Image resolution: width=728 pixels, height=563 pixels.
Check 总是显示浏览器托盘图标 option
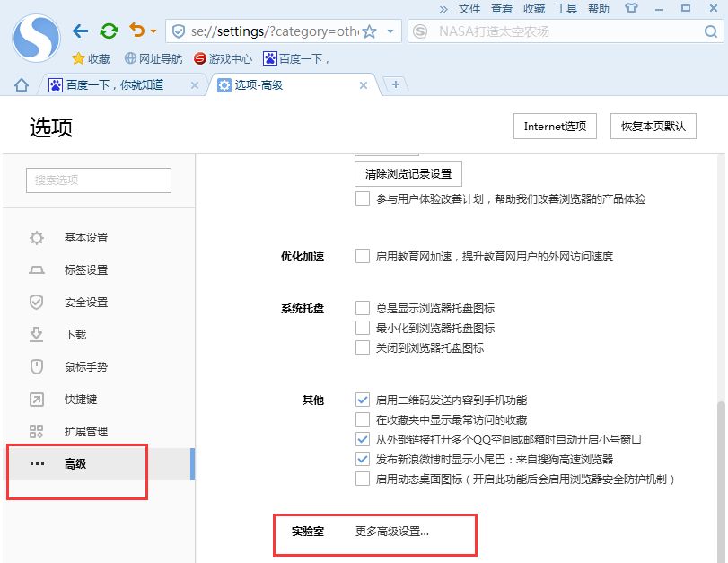pos(364,306)
